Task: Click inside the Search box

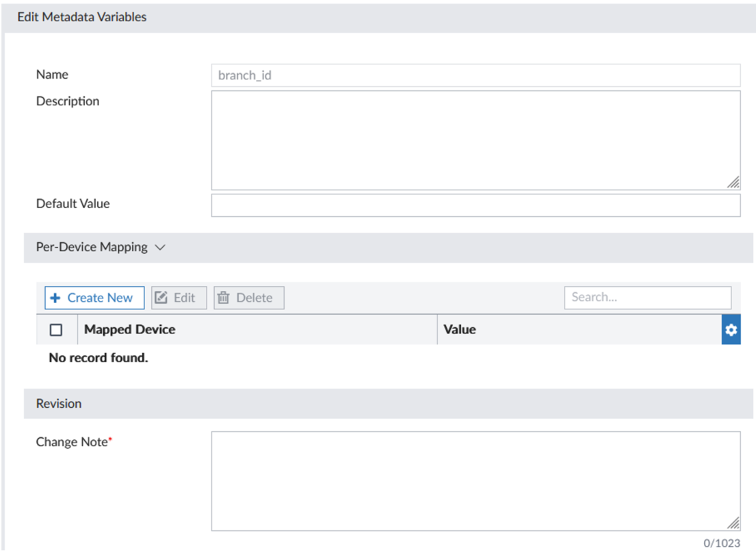Action: point(647,297)
